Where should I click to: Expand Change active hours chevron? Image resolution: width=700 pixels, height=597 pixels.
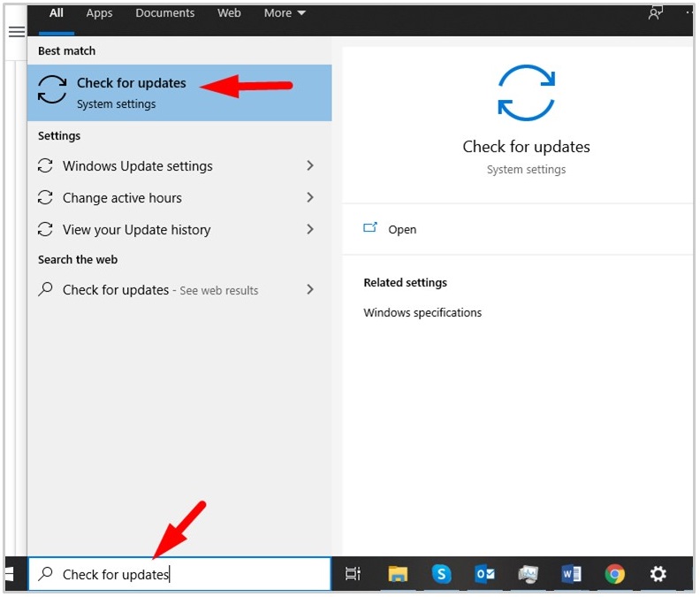310,198
